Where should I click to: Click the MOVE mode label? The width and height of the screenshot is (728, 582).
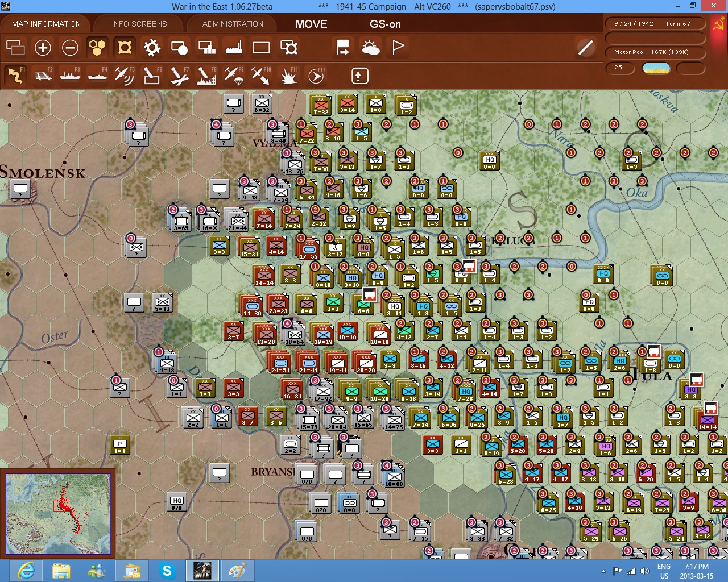tap(311, 24)
